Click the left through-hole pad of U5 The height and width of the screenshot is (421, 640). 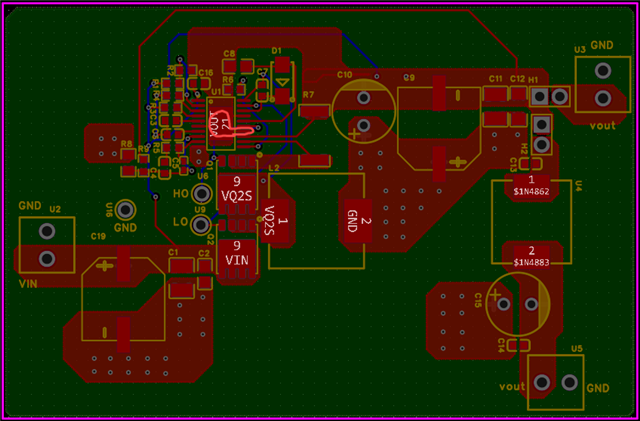click(x=542, y=382)
